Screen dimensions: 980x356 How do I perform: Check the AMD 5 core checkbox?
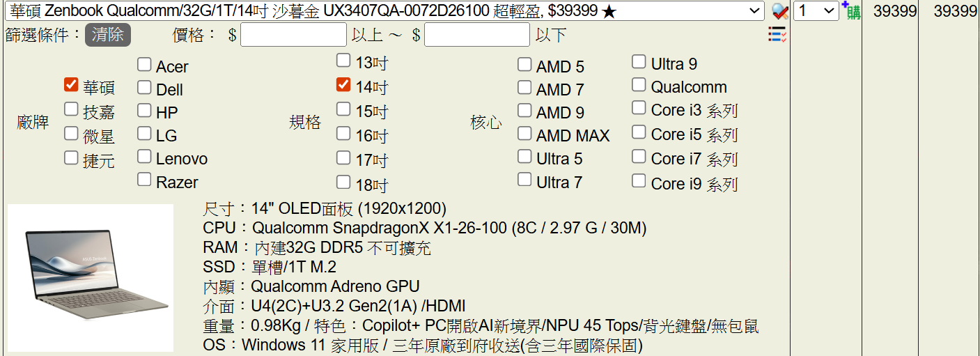pyautogui.click(x=524, y=65)
